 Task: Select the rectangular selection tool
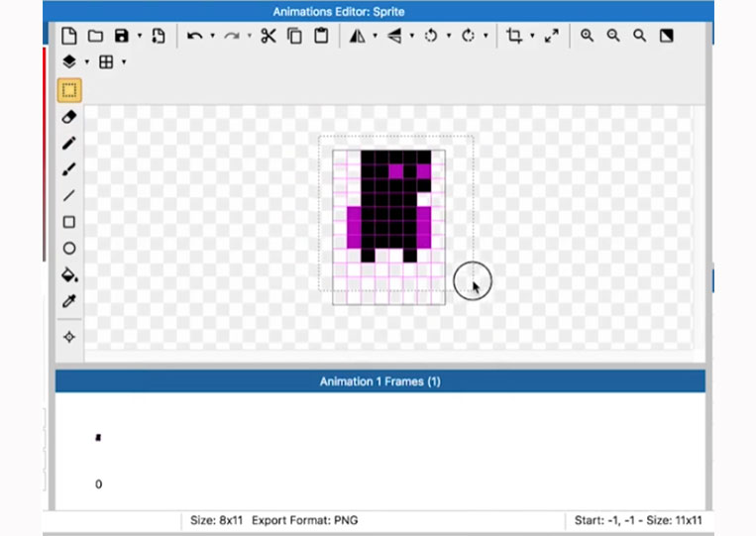(69, 90)
